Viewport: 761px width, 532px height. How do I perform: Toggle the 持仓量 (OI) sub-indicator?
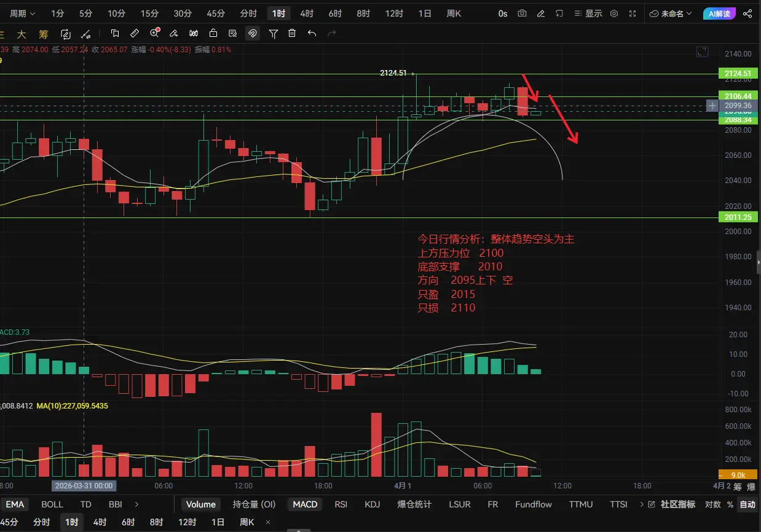pyautogui.click(x=254, y=504)
